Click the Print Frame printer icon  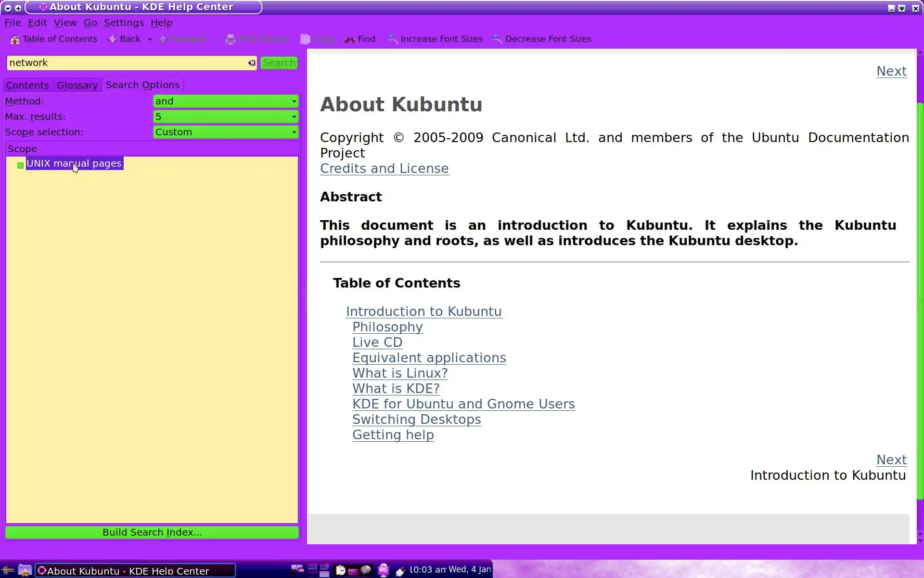click(x=231, y=39)
